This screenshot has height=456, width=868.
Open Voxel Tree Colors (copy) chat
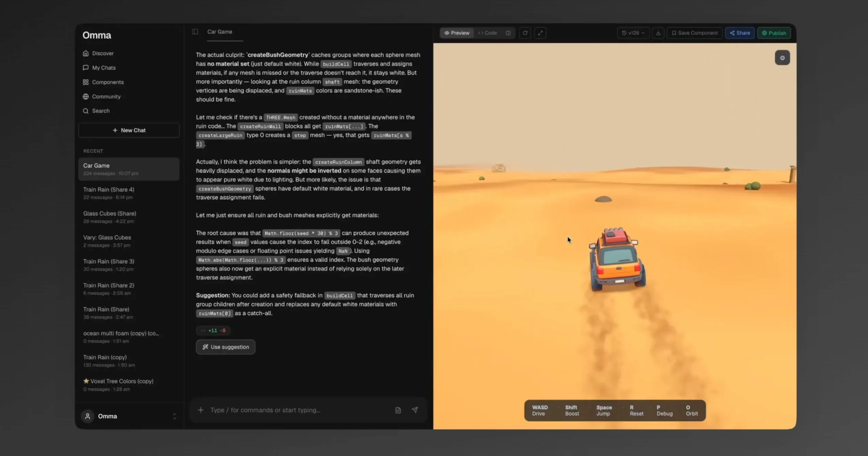pyautogui.click(x=129, y=385)
